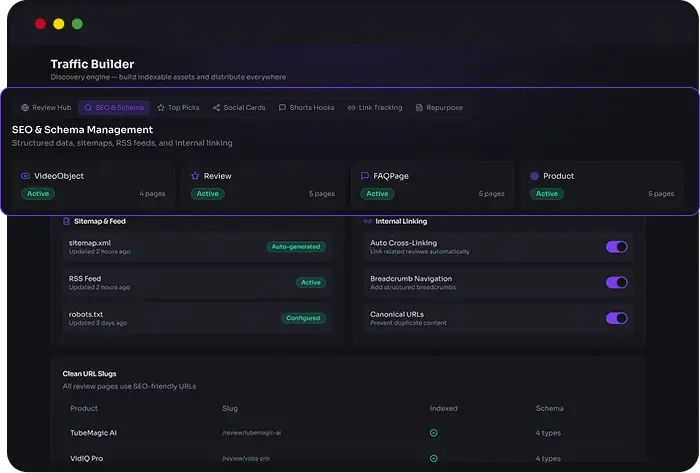Click the Schema column header

click(x=550, y=408)
